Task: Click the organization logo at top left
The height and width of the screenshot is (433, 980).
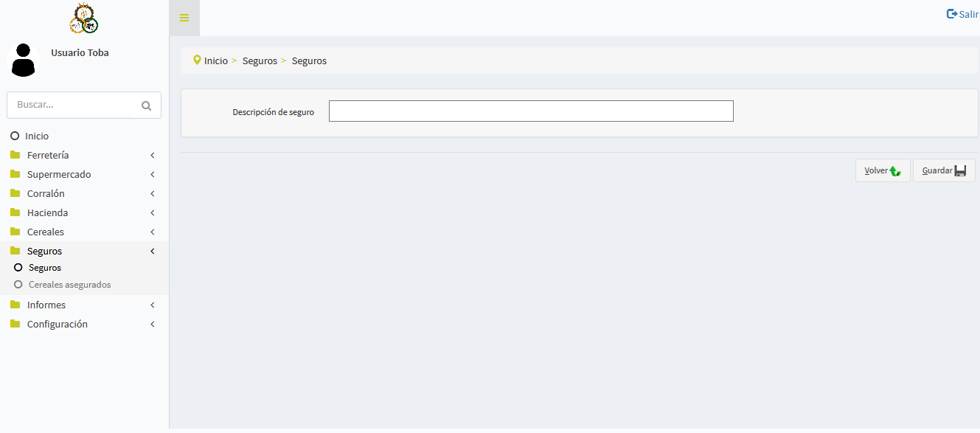Action: coord(84,18)
